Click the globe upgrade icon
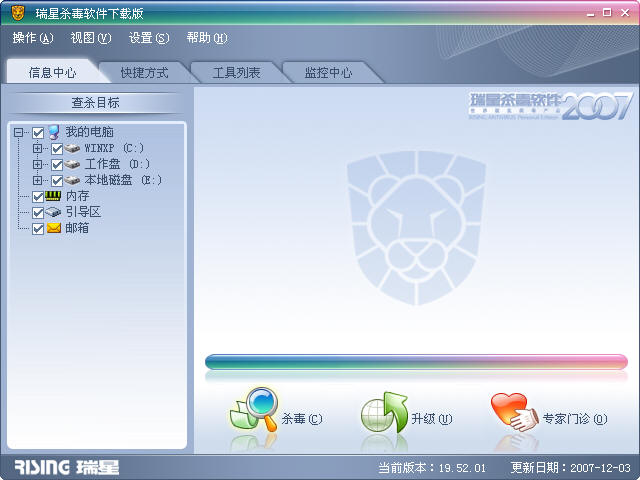Viewport: 640px width, 480px height. pos(384,414)
